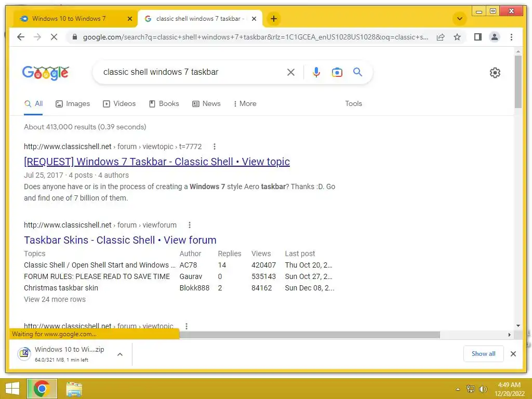Expand View 24 more rows

(55, 300)
